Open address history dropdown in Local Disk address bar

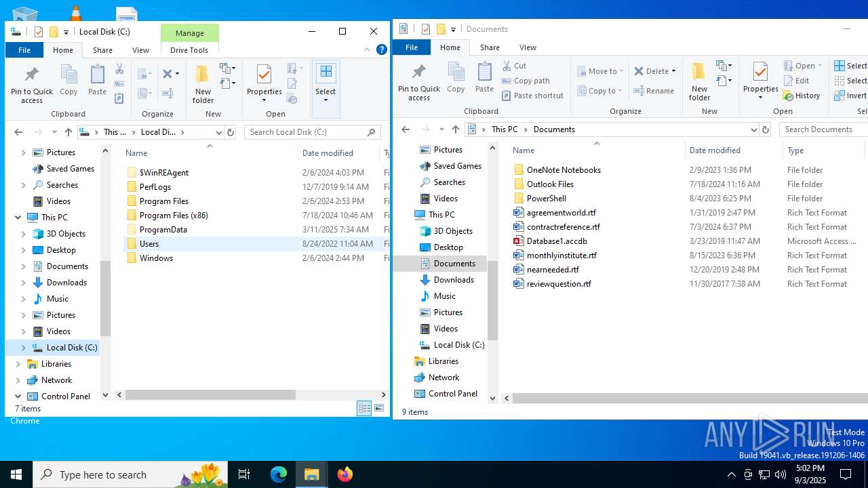point(218,132)
